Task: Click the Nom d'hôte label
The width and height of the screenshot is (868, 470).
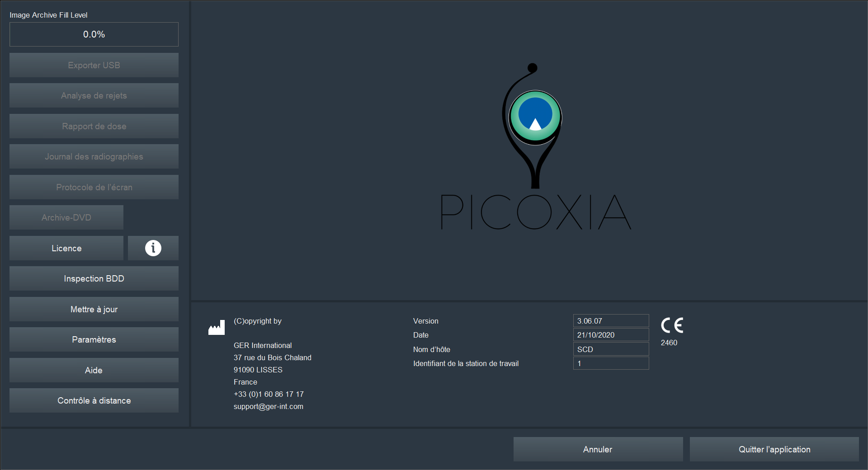Action: tap(432, 349)
